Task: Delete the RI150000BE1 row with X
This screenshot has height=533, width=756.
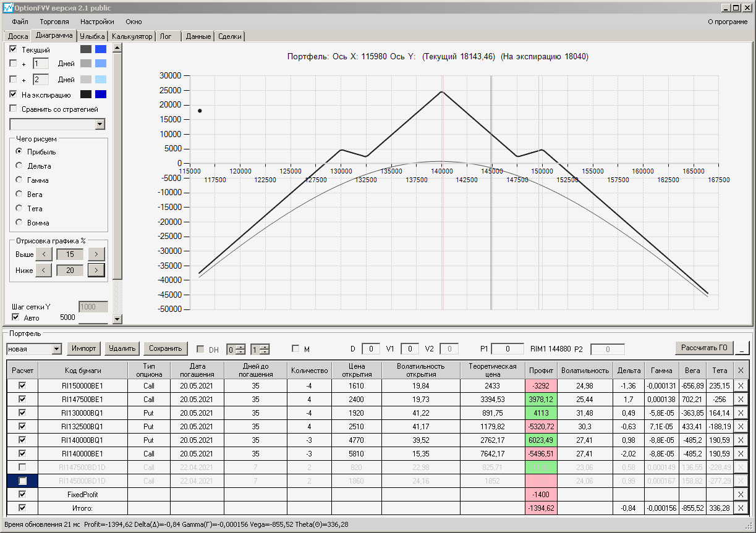Action: tap(741, 385)
